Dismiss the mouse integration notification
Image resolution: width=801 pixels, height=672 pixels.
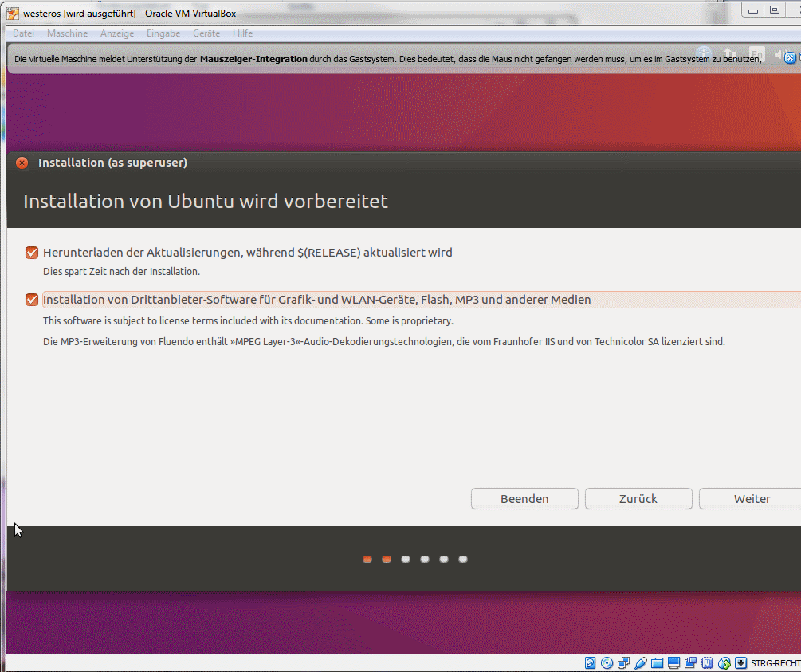pyautogui.click(x=790, y=57)
